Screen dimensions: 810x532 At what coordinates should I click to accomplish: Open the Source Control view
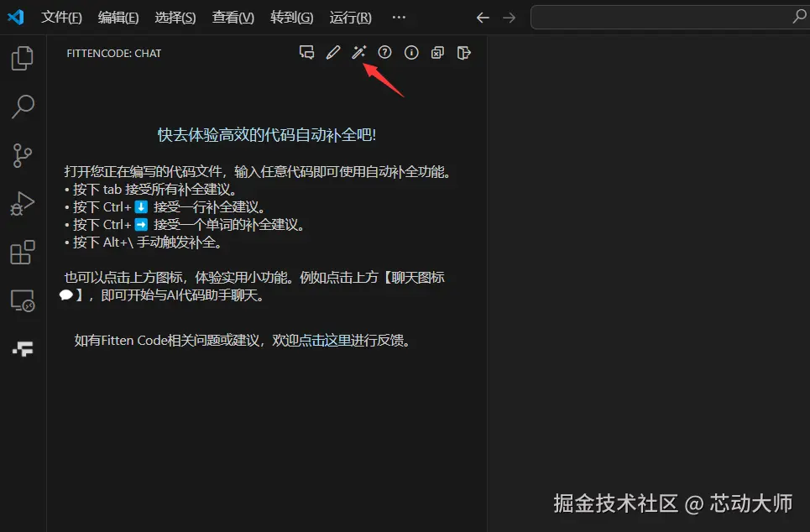pos(22,155)
